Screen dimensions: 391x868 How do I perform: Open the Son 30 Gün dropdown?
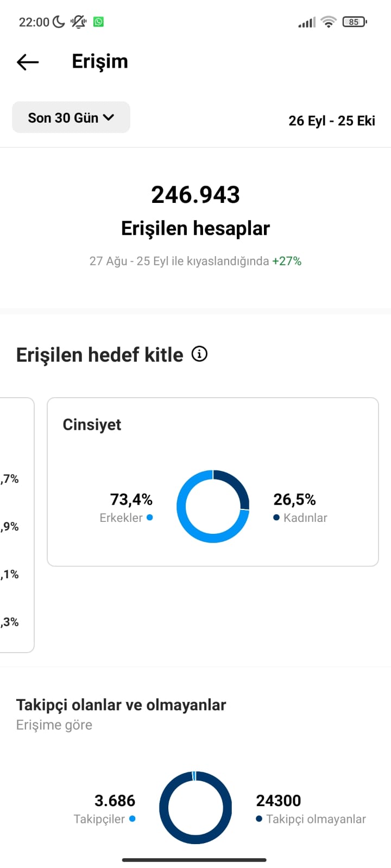coord(71,117)
